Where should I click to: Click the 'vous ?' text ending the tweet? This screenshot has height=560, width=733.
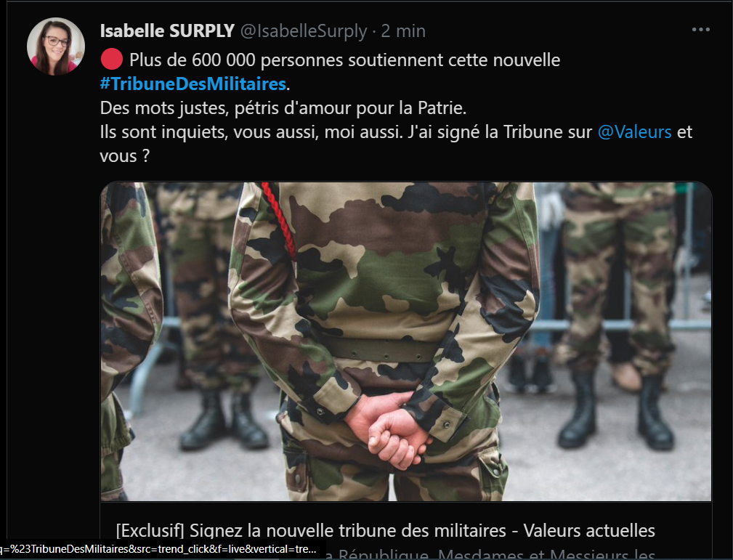(x=125, y=155)
